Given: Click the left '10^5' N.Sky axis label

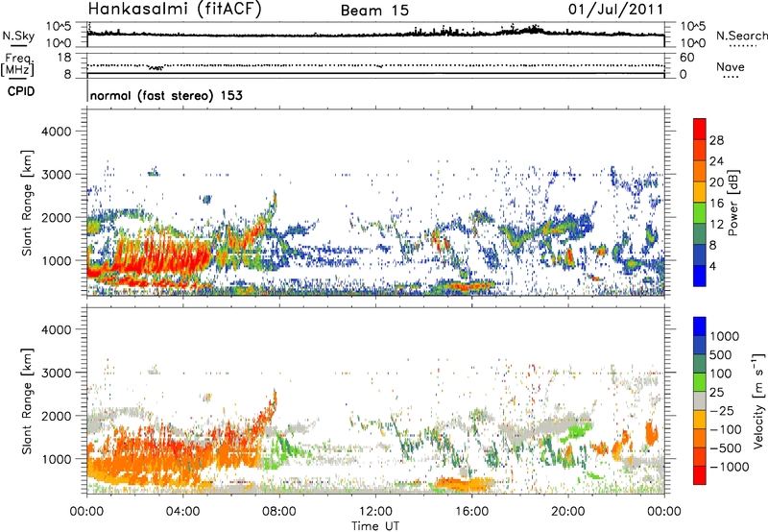Looking at the screenshot, I should click(x=59, y=26).
